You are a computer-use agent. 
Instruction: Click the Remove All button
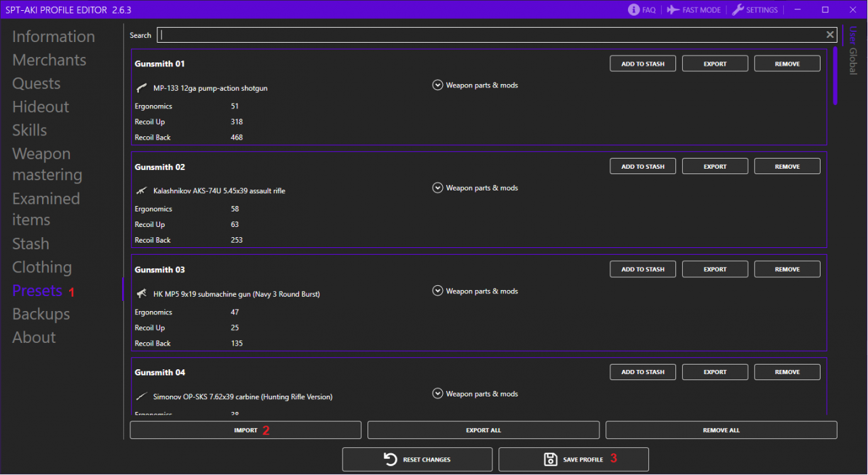[x=722, y=430]
